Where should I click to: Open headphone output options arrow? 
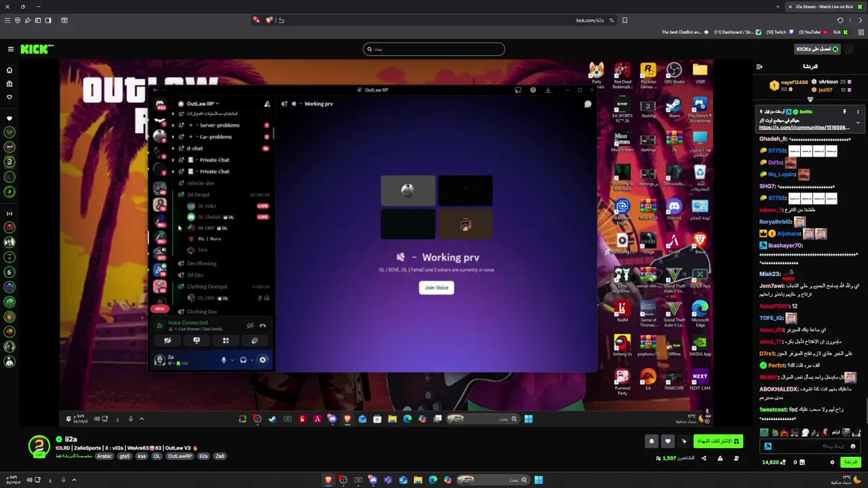click(251, 360)
